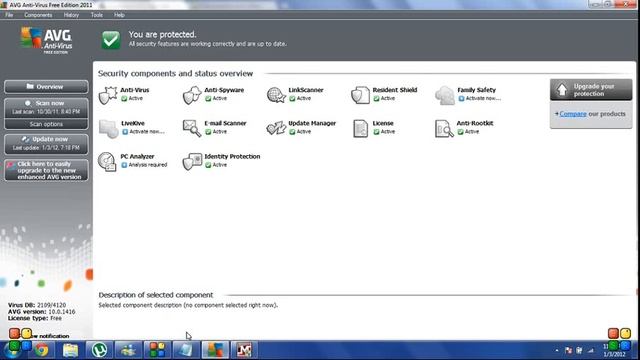Click the flag icon in system tray
The image size is (640, 360).
click(x=568, y=350)
